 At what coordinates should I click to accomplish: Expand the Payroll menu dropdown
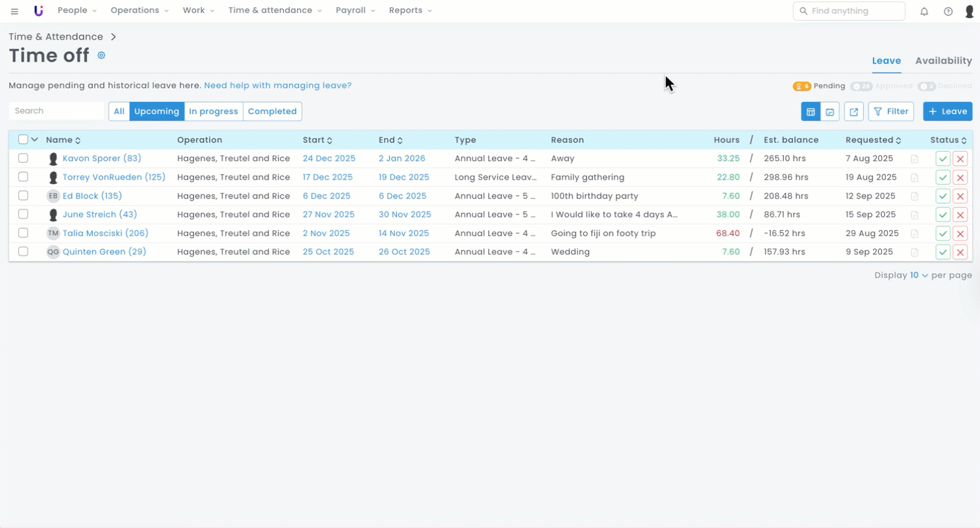[x=355, y=10]
